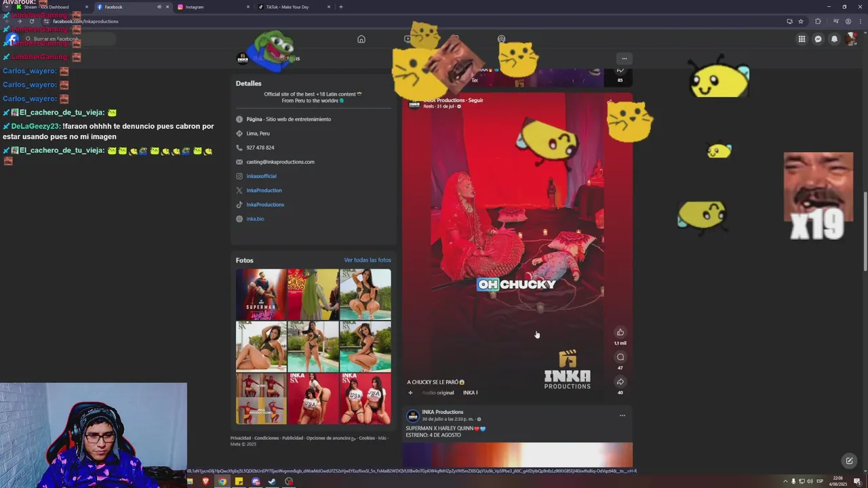Open Chrome from the taskbar
The width and height of the screenshot is (868, 488).
(222, 481)
